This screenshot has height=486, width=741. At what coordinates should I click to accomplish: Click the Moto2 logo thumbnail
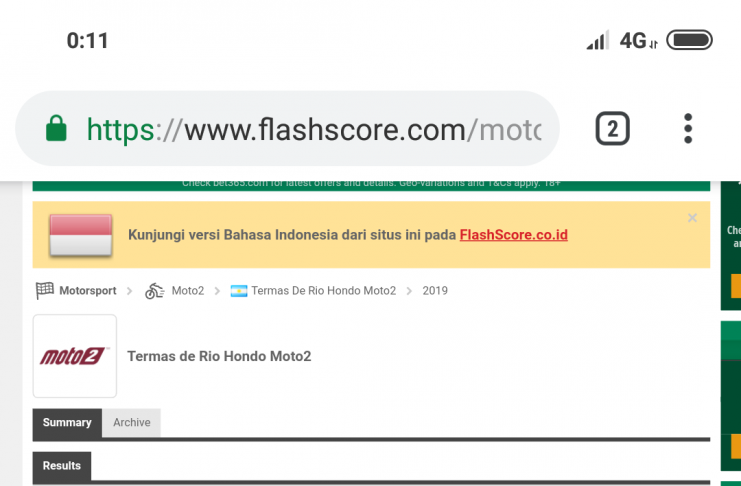tap(75, 356)
